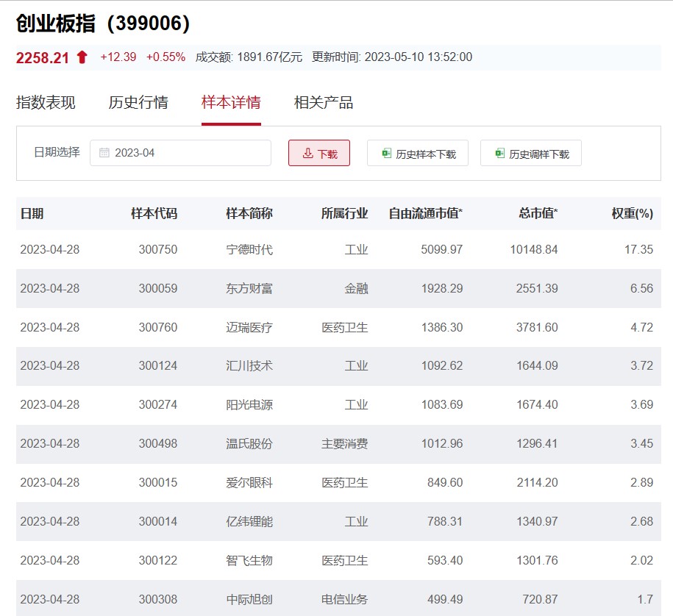Click the 样本简称 column header
This screenshot has height=616, width=673.
249,213
